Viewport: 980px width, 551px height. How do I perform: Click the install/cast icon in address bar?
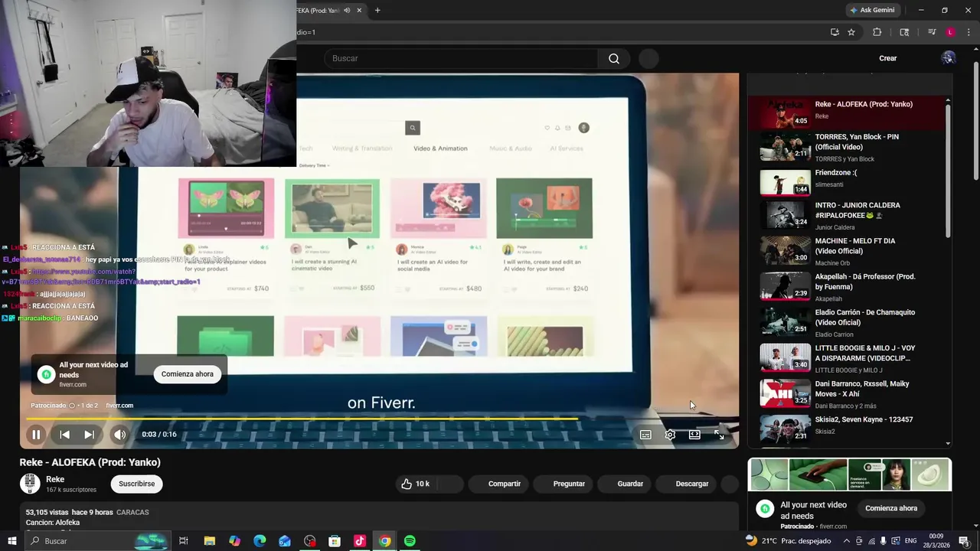click(x=835, y=32)
